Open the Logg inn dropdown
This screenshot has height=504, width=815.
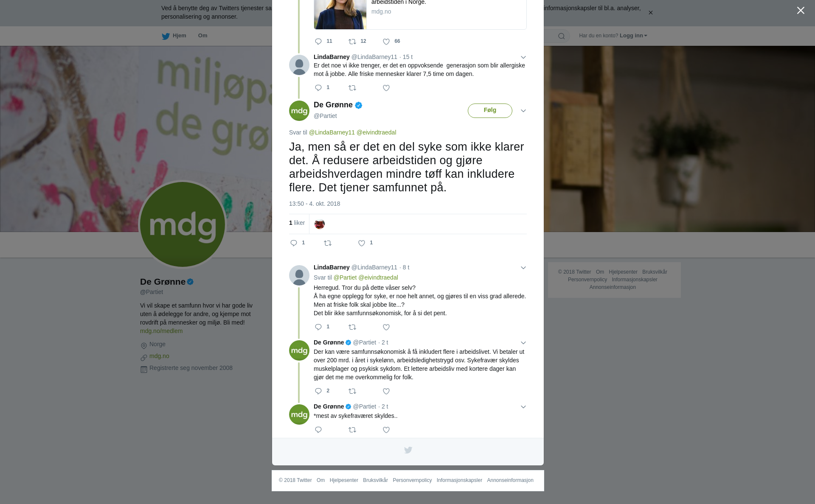point(633,36)
